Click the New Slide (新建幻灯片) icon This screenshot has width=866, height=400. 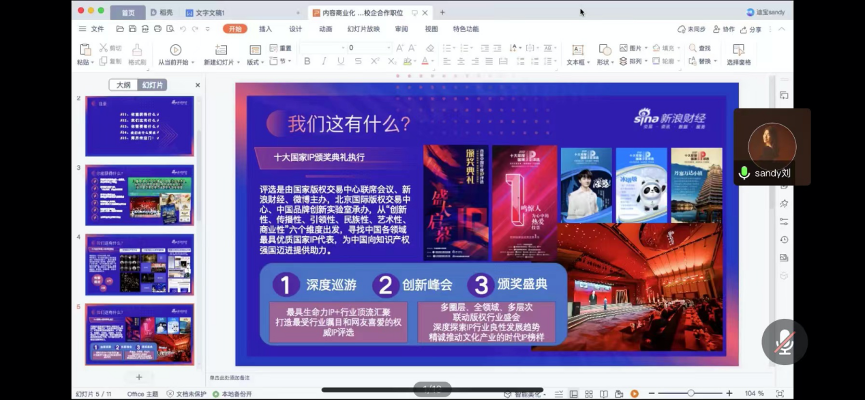pyautogui.click(x=218, y=50)
